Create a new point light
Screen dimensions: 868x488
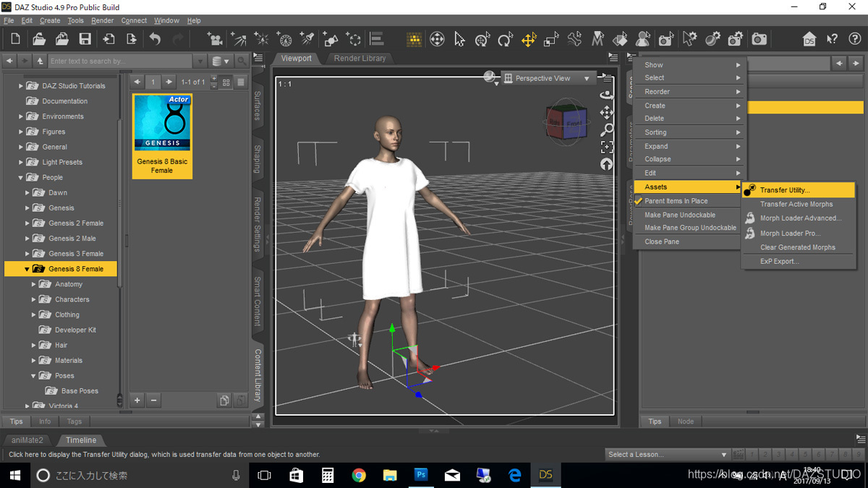(261, 39)
